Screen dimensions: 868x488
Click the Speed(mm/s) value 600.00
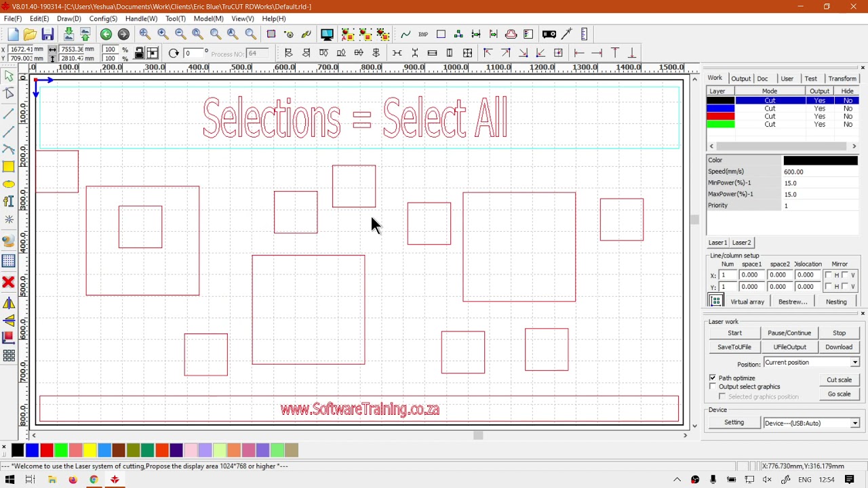(821, 172)
